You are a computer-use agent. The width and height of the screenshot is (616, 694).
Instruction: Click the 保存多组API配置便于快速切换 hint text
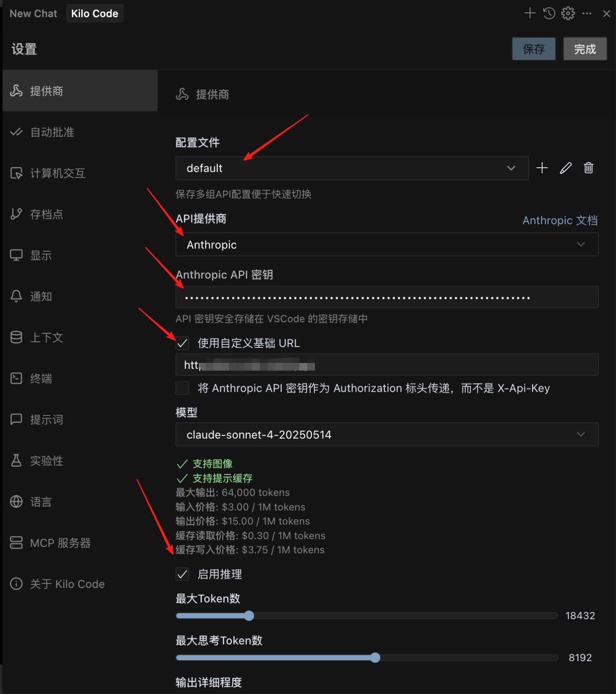pyautogui.click(x=243, y=194)
